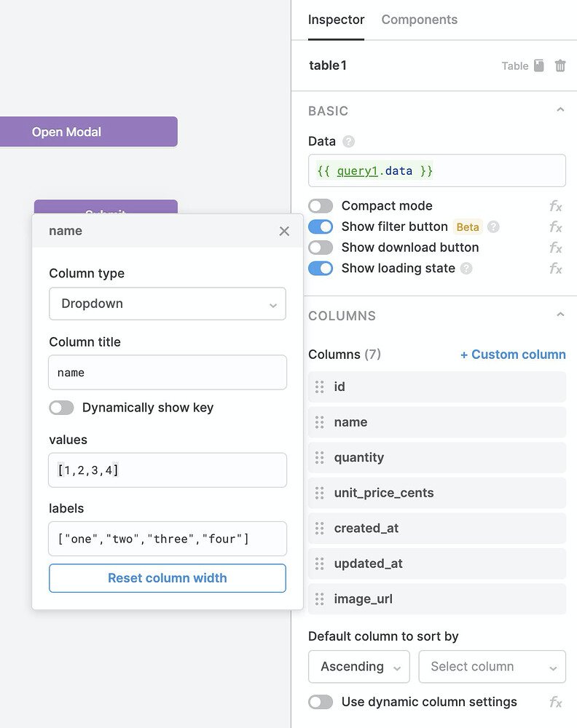Click Column title input field
The height and width of the screenshot is (728, 577).
coord(168,372)
